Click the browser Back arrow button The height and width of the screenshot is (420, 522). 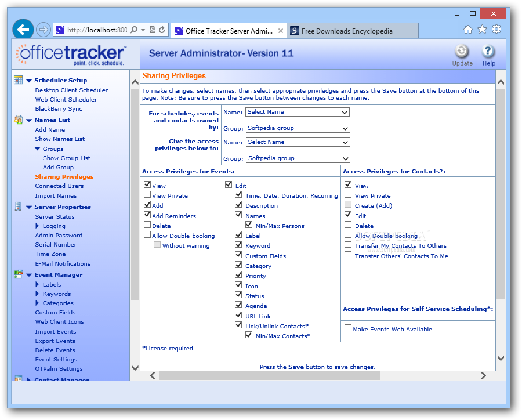(x=23, y=30)
